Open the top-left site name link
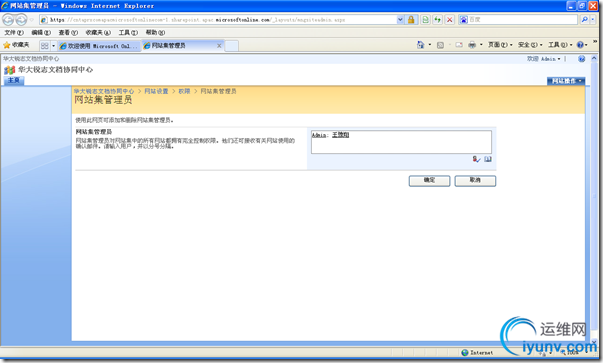The height and width of the screenshot is (363, 603). click(31, 59)
